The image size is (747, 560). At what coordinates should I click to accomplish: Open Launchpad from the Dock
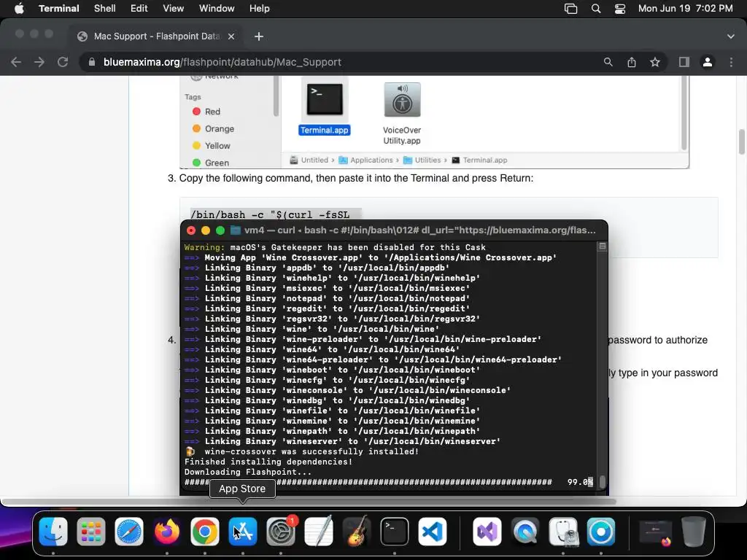click(91, 532)
